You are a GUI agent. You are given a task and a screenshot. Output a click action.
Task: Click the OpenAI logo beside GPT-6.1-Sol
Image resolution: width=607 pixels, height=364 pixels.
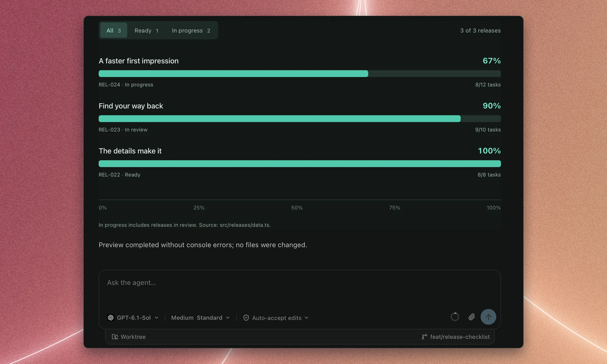pyautogui.click(x=111, y=318)
